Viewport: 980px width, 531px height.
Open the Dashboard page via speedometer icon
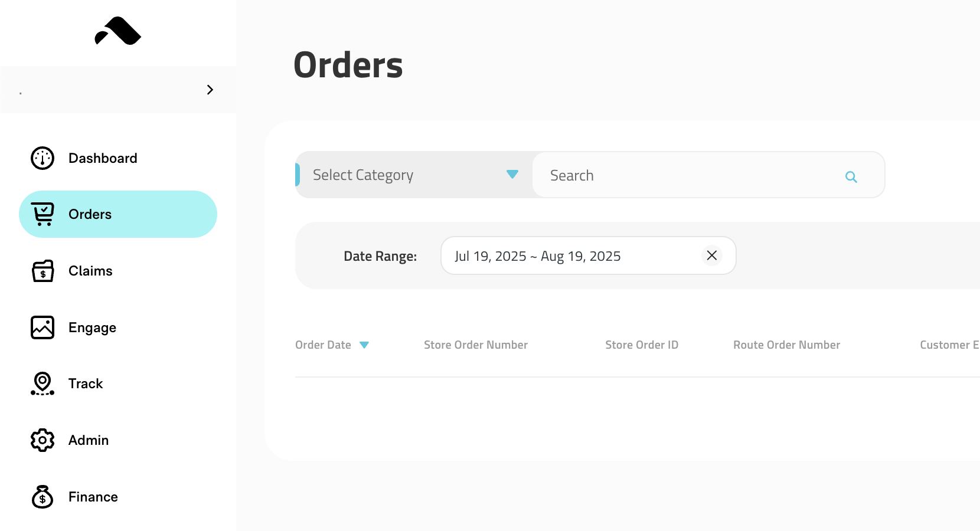42,158
